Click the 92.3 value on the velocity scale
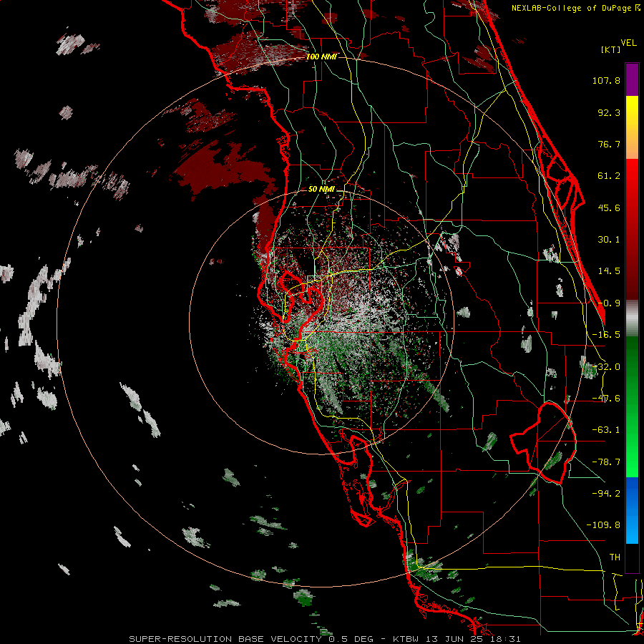 pos(609,112)
